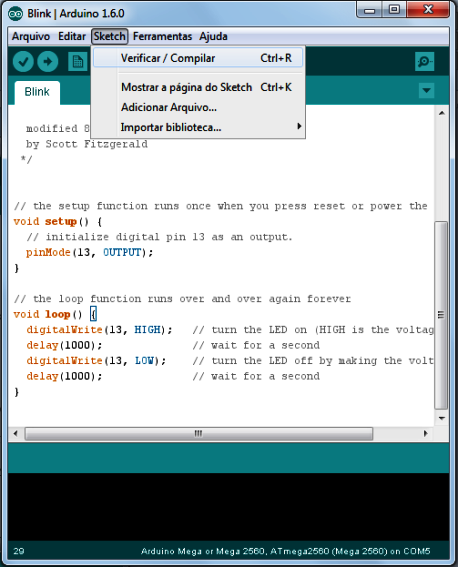Click the Arduino Mega 2560 board status text

[x=286, y=551]
